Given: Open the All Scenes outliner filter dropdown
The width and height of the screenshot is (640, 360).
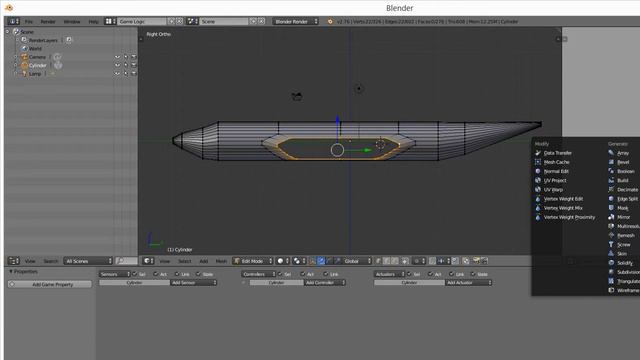Looking at the screenshot, I should (x=88, y=261).
